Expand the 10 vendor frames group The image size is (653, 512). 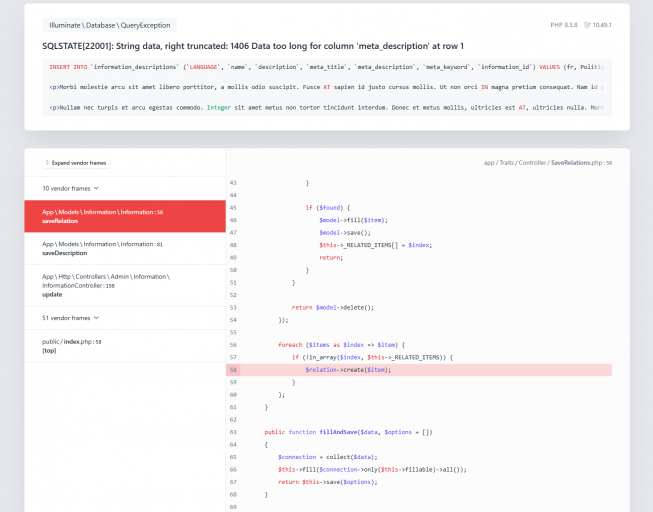point(125,188)
